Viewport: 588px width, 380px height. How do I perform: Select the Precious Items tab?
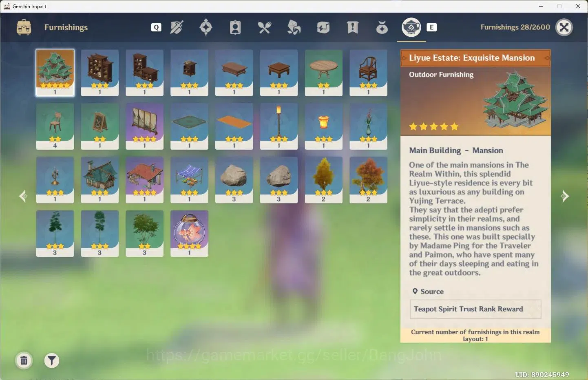382,27
